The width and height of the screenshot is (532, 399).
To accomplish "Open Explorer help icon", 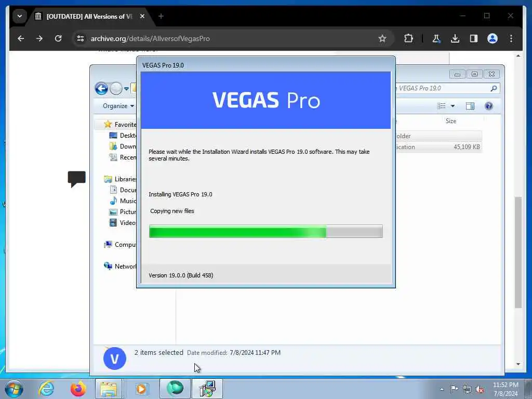I will point(488,106).
